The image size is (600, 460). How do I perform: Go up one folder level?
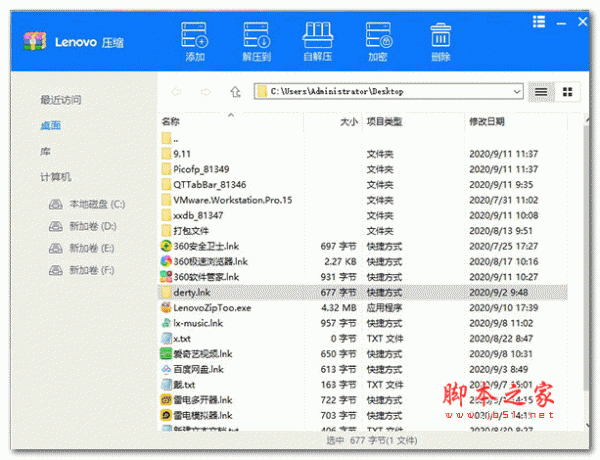[235, 92]
